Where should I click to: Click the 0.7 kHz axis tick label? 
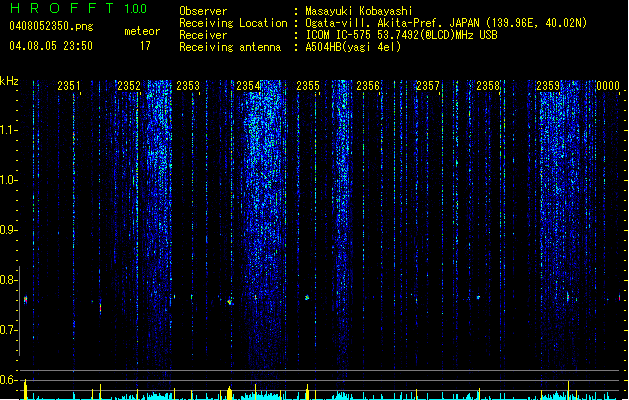pos(7,330)
